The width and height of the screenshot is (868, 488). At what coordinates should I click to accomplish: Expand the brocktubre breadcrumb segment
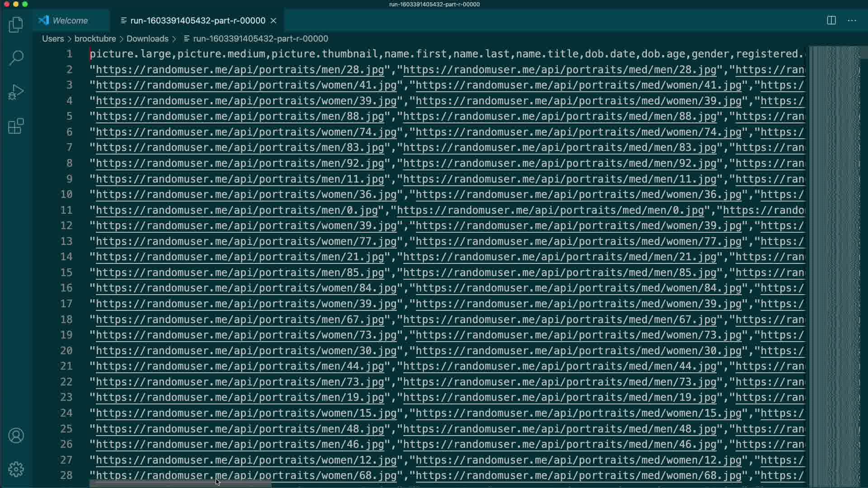(x=95, y=39)
